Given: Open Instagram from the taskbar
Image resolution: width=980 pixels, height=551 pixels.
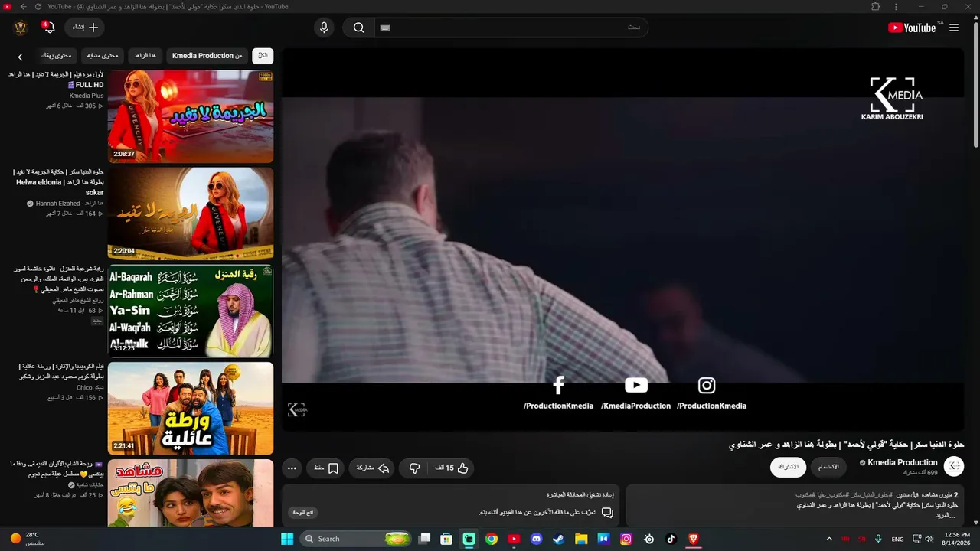Looking at the screenshot, I should tap(626, 539).
